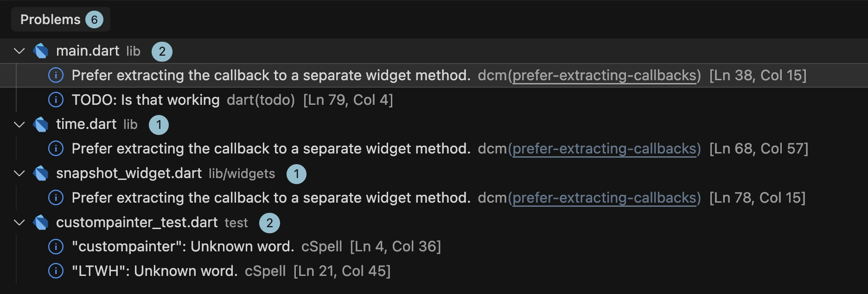The width and height of the screenshot is (868, 294).
Task: Click the Dart icon beside custompainter_test.dart
Action: coord(41,223)
